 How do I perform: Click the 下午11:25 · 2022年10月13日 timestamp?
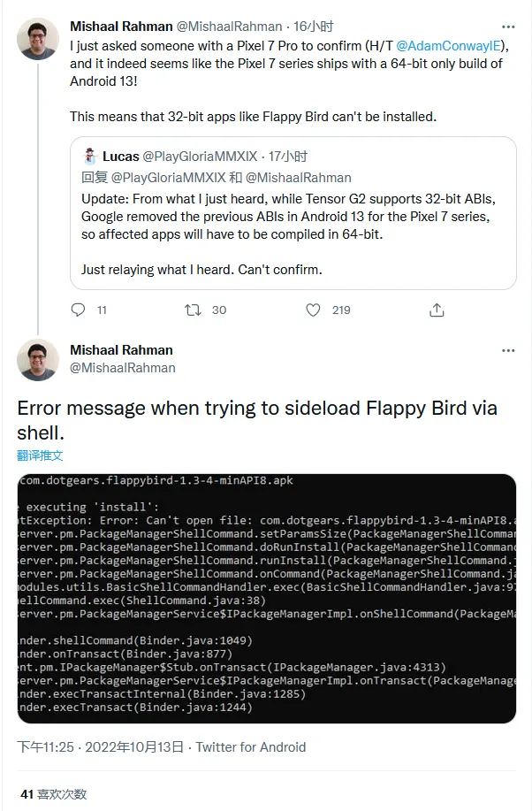tap(100, 747)
